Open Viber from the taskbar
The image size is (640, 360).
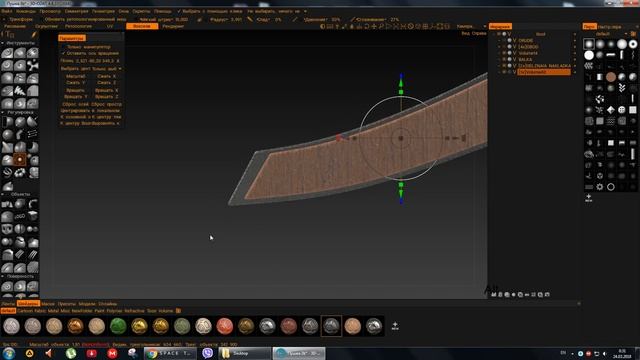point(207,353)
